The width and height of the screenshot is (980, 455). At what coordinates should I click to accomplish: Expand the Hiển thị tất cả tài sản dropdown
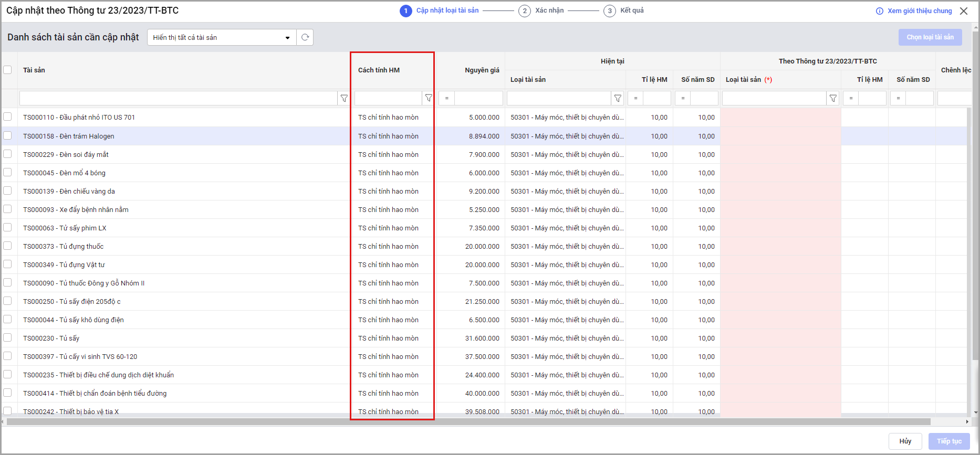(287, 38)
